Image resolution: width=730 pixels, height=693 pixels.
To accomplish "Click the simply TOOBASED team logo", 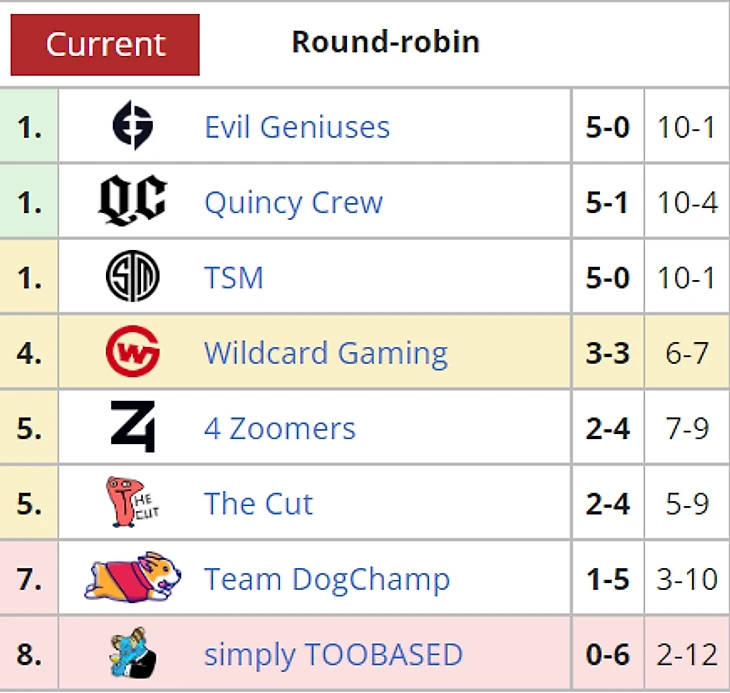I will point(132,654).
